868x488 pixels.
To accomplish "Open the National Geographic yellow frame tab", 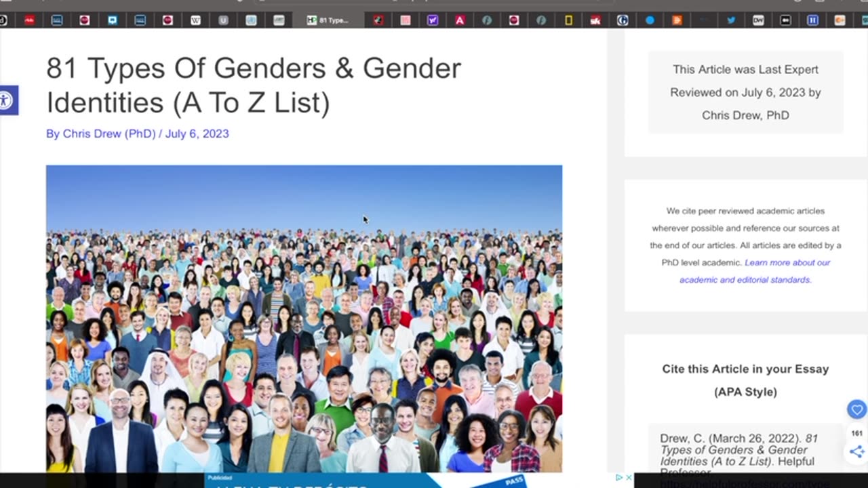I will coord(568,20).
